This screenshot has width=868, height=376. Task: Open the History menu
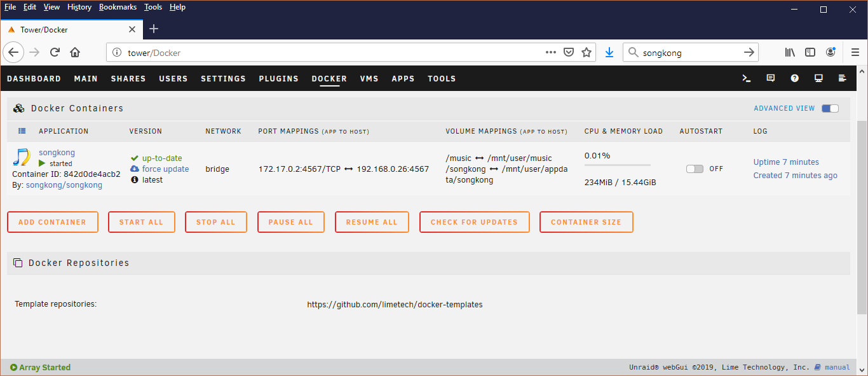[79, 7]
